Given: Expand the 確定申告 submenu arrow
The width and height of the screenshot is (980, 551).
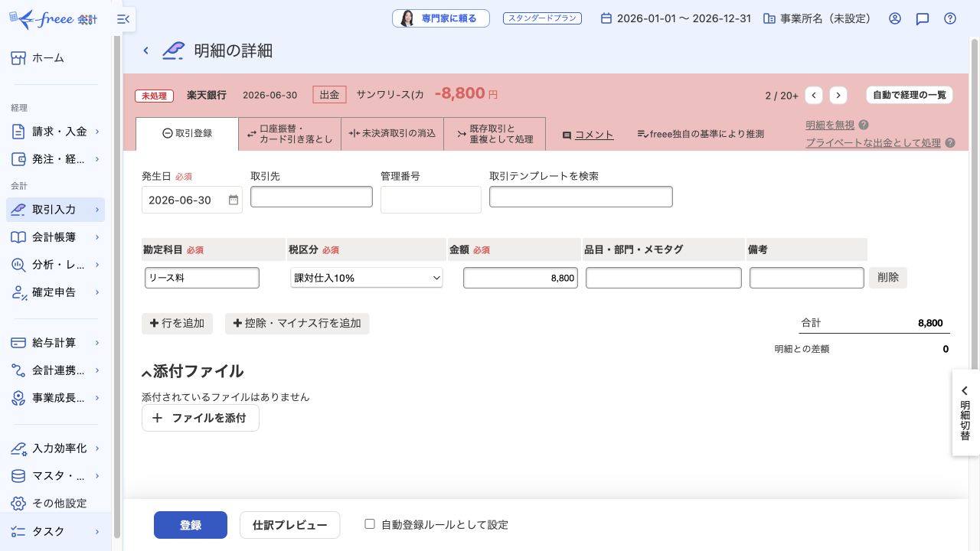Looking at the screenshot, I should pos(97,292).
